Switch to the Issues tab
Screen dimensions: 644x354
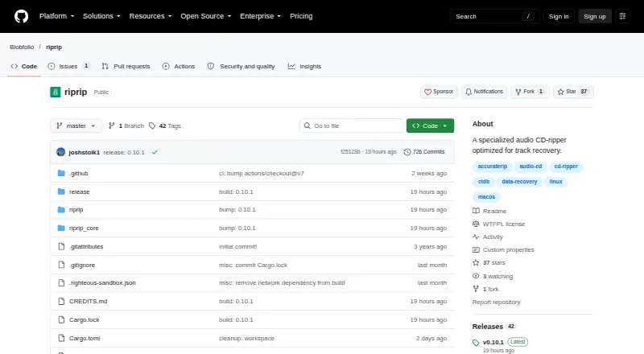coord(68,66)
